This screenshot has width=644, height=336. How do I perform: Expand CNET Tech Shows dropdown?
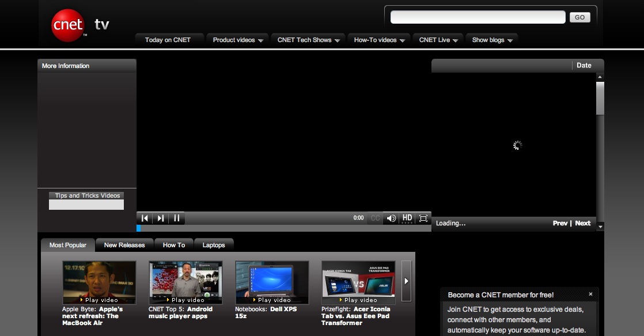click(x=308, y=40)
